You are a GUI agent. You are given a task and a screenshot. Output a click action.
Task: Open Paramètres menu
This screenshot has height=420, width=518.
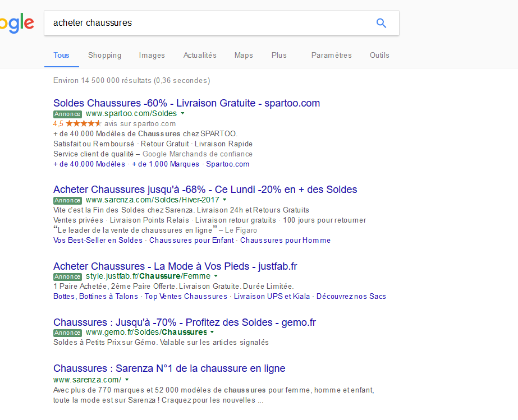pos(331,55)
